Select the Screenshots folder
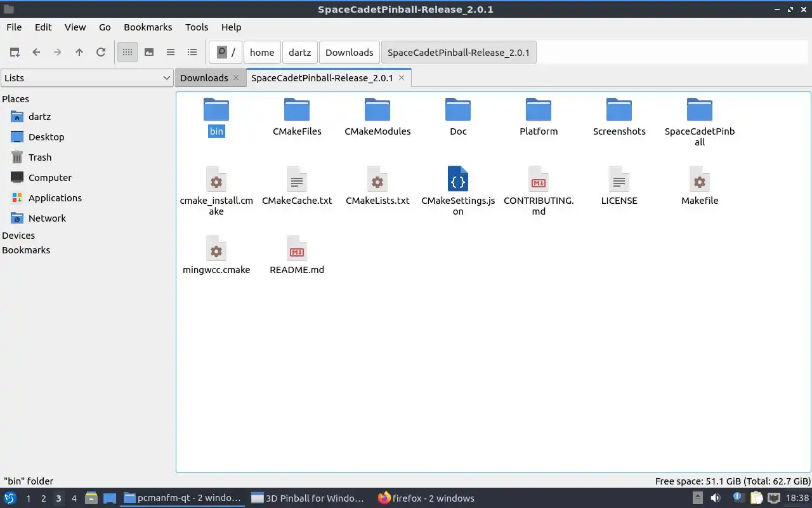This screenshot has height=508, width=812. (619, 117)
